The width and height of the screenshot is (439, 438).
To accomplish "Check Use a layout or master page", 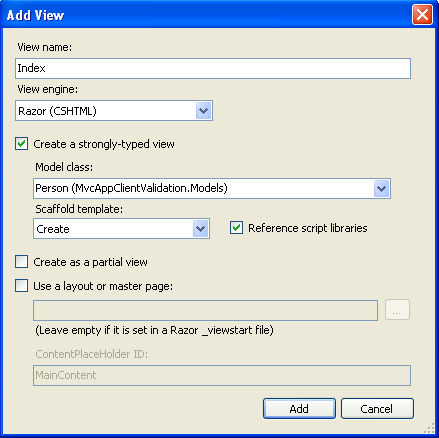I will click(x=21, y=286).
